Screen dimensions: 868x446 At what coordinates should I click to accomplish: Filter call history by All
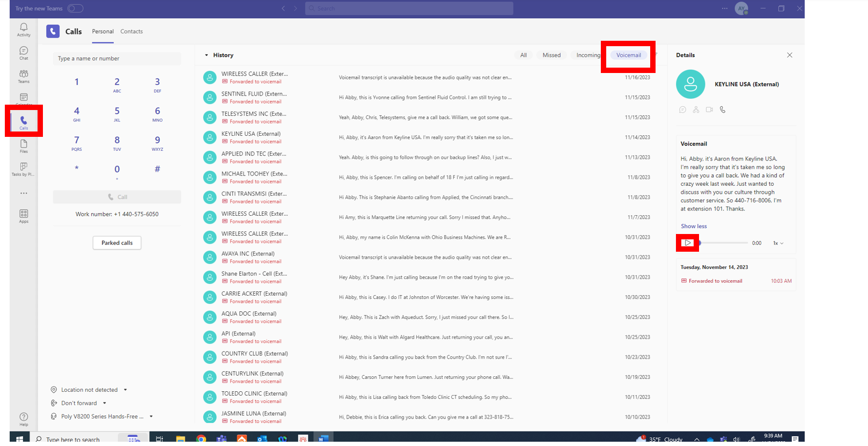[524, 55]
